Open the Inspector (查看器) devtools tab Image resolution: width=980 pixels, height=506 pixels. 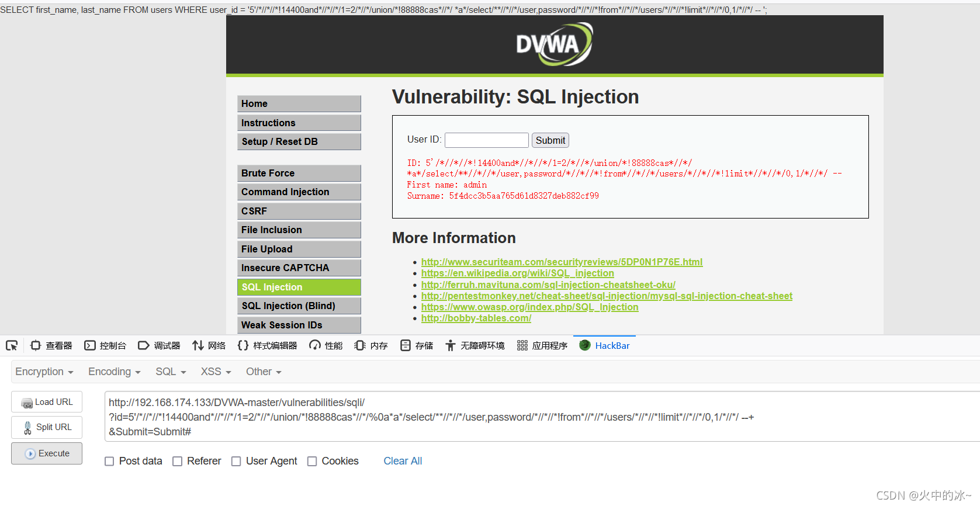(51, 345)
